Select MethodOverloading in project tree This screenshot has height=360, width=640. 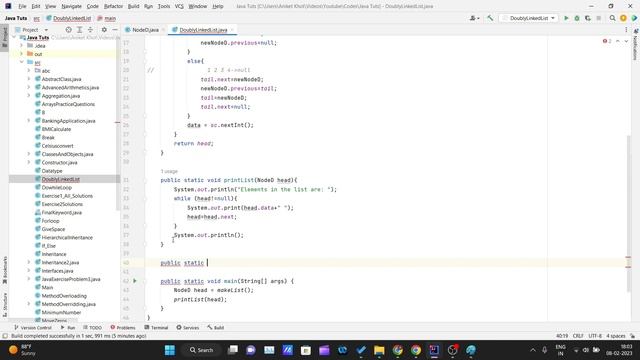pyautogui.click(x=64, y=296)
